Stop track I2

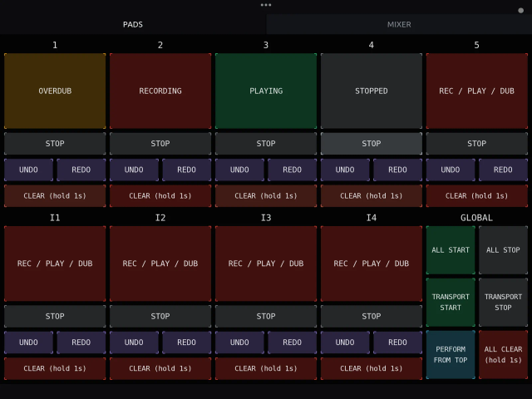tap(160, 316)
